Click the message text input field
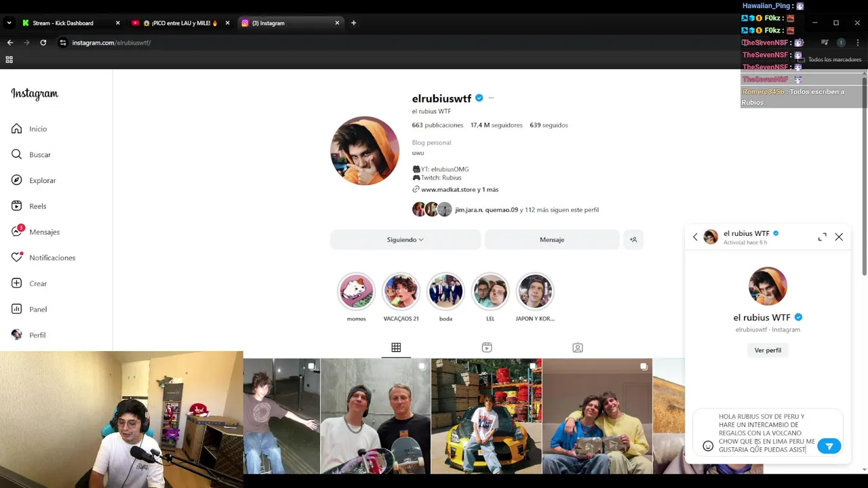 coord(766,433)
